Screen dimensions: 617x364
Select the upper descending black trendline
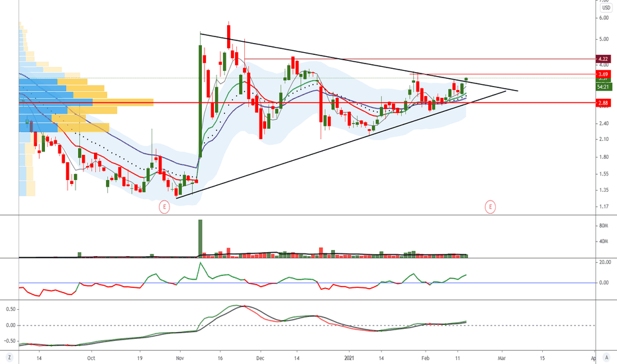click(x=358, y=62)
